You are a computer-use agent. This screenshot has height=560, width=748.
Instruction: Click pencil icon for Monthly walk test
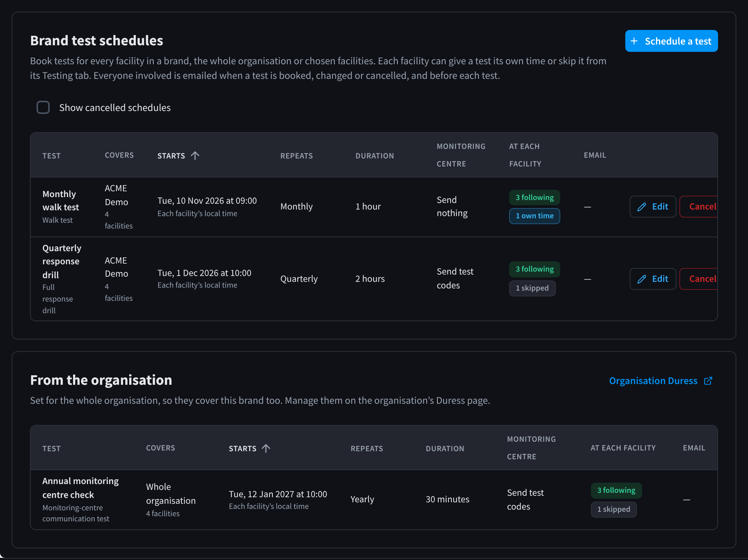point(642,207)
